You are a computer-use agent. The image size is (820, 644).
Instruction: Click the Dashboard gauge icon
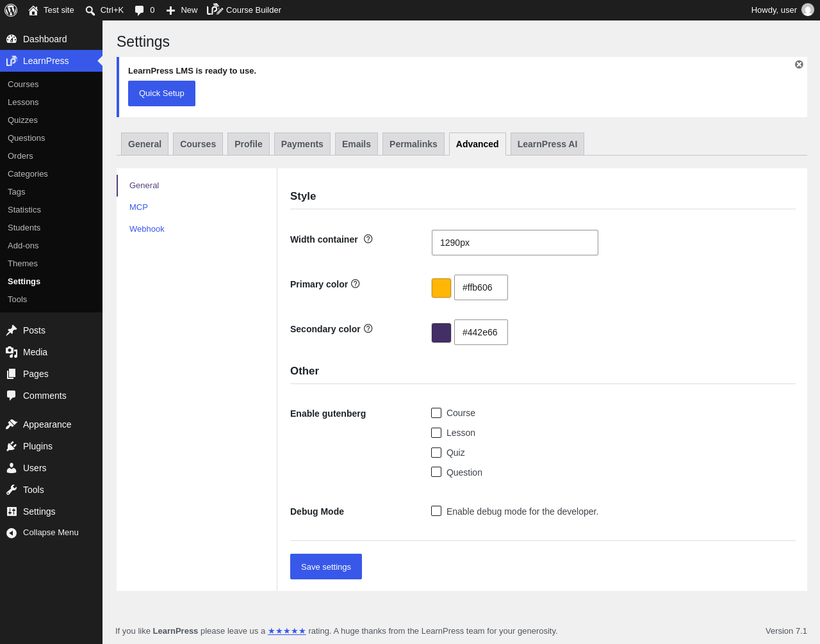tap(12, 39)
